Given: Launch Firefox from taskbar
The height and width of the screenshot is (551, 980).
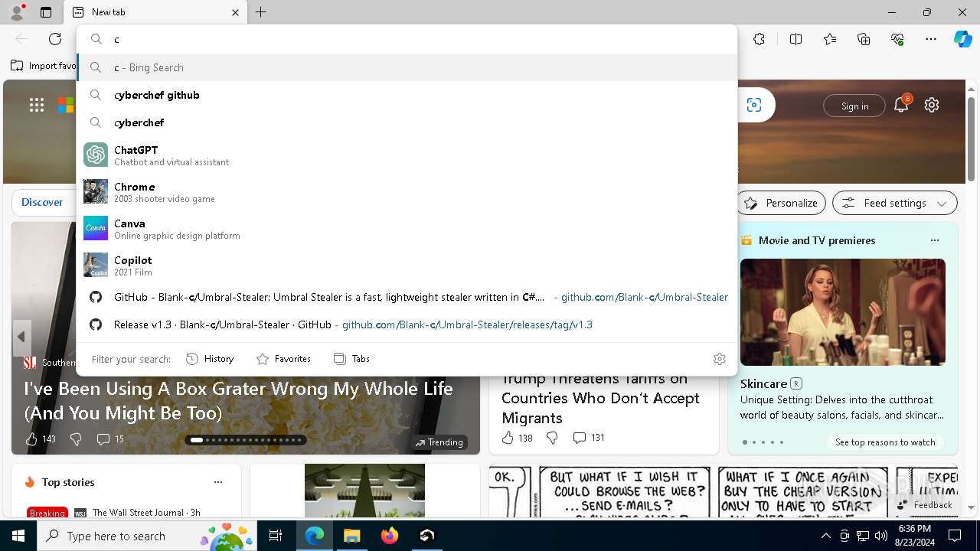Looking at the screenshot, I should pyautogui.click(x=389, y=536).
